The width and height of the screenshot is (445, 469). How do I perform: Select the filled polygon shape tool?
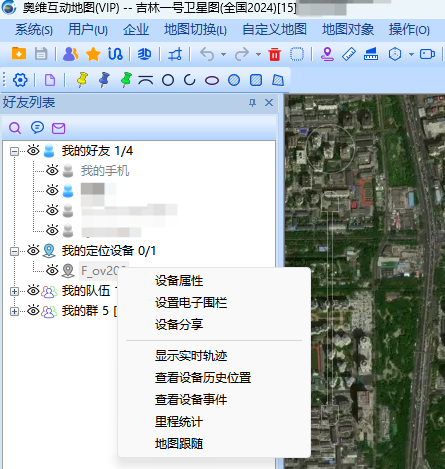coord(278,80)
